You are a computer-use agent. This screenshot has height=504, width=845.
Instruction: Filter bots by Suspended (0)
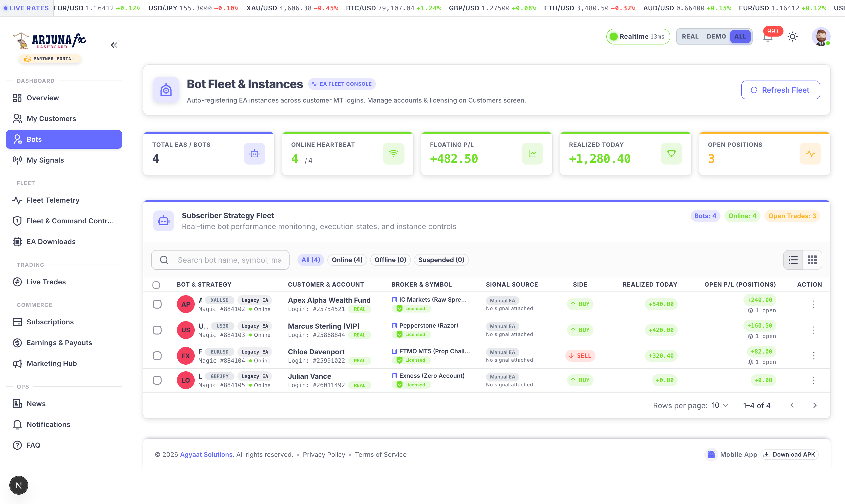[x=441, y=260]
